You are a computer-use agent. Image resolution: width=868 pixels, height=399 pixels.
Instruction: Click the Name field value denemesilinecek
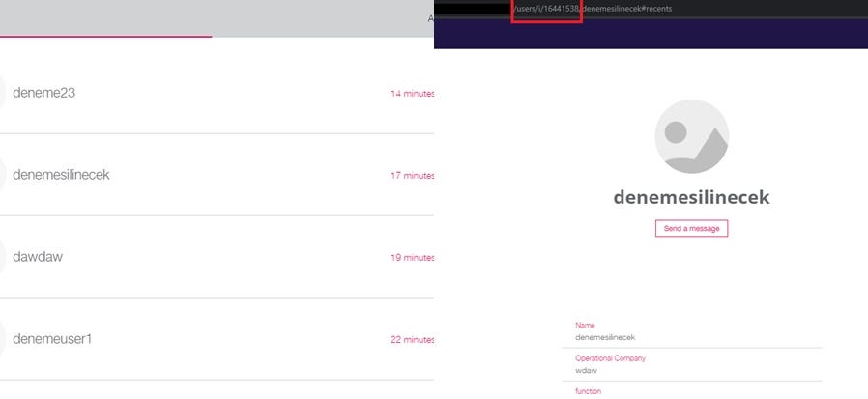(605, 337)
